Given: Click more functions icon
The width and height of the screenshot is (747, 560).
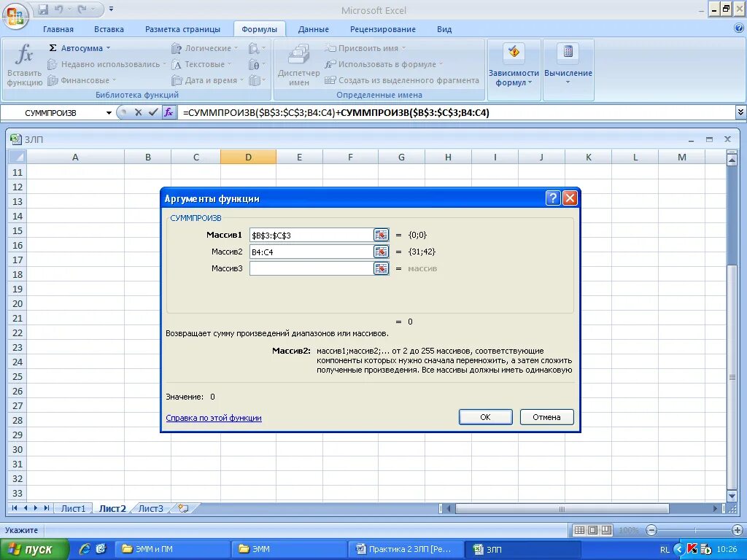Looking at the screenshot, I should tap(257, 80).
